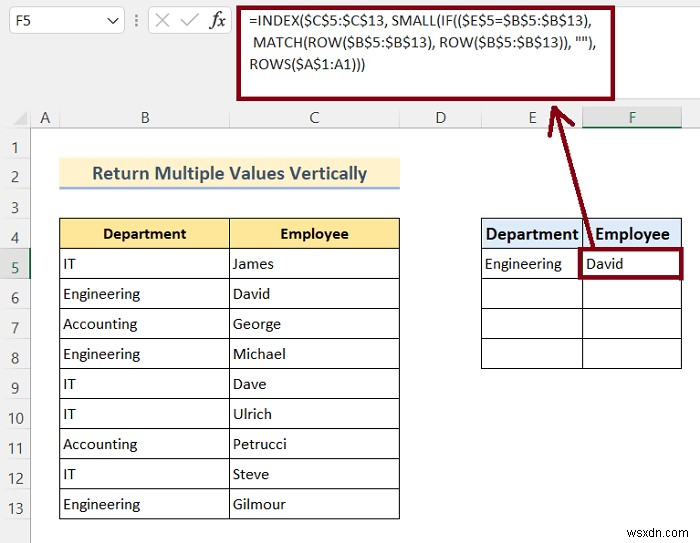
Task: Select the Accounting cell beside George
Action: [145, 324]
